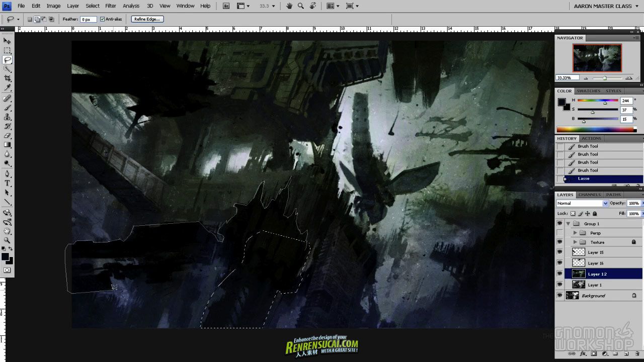Select the Path Selection tool

click(x=7, y=193)
